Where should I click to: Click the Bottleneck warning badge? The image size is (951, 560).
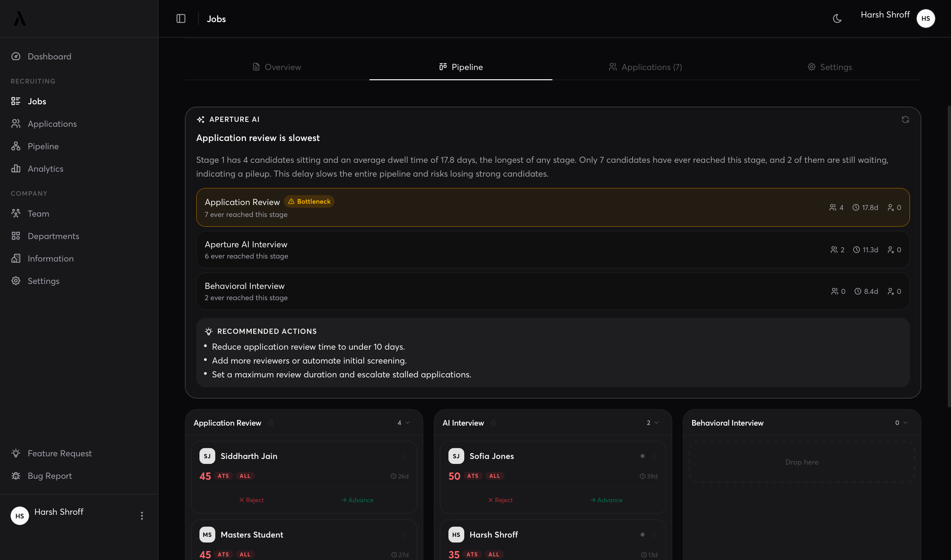309,201
